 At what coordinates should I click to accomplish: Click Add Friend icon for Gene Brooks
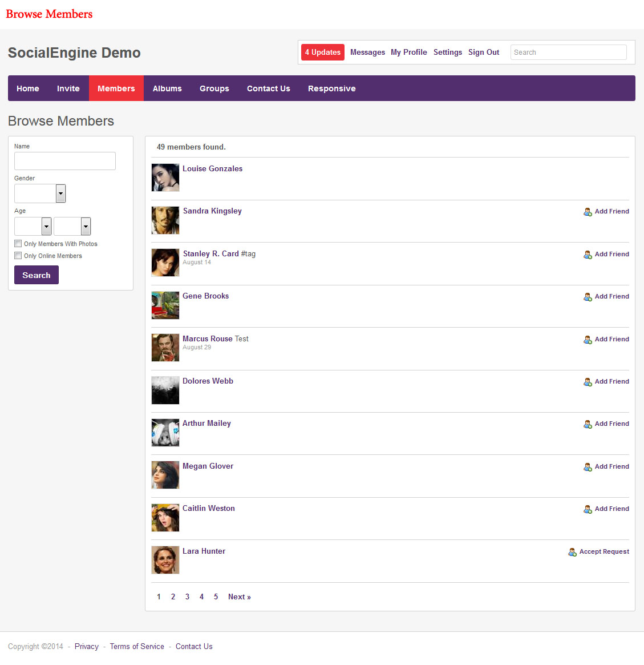click(588, 297)
